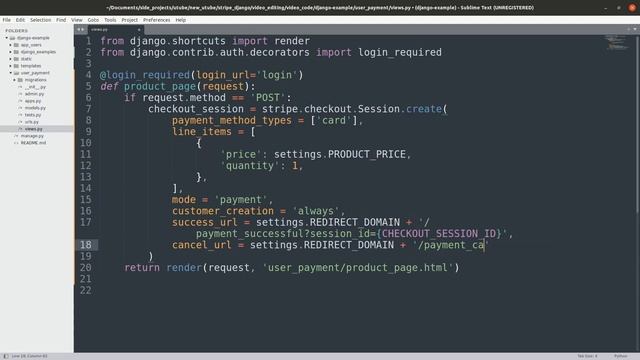This screenshot has height=360, width=640.
Task: Open tests.py in the sidebar
Action: (33, 115)
